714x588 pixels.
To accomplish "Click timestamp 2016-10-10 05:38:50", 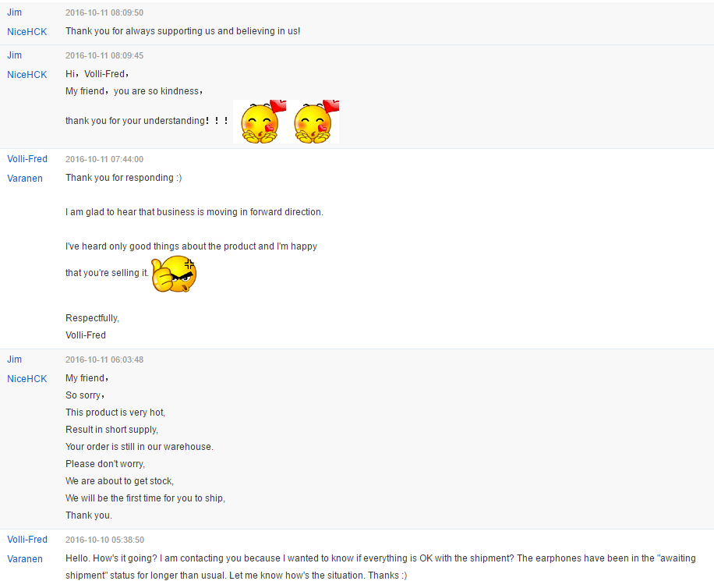I will coord(104,540).
